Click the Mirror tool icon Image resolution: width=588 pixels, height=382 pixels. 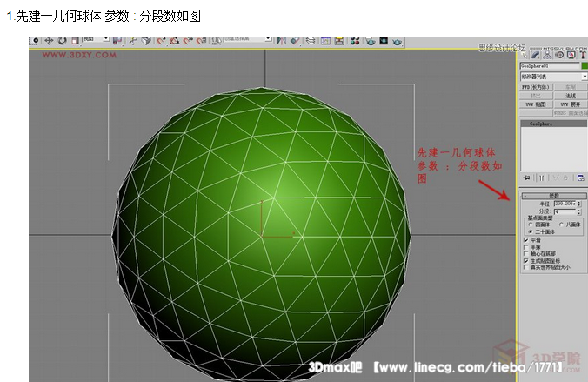[282, 41]
